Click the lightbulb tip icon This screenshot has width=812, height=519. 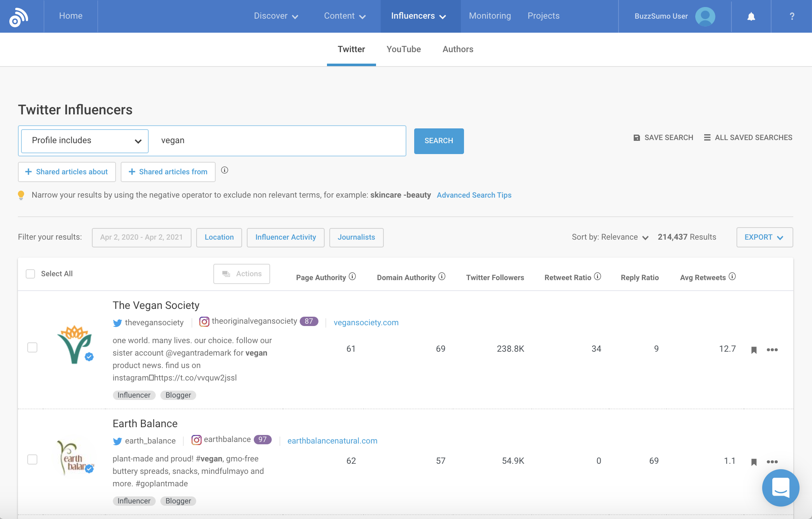tap(21, 195)
